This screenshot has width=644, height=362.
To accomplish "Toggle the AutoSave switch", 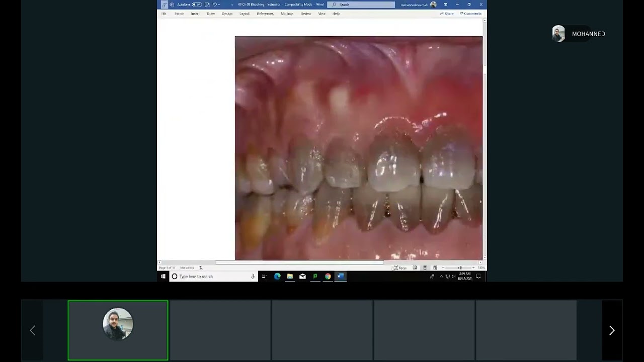I will click(197, 5).
